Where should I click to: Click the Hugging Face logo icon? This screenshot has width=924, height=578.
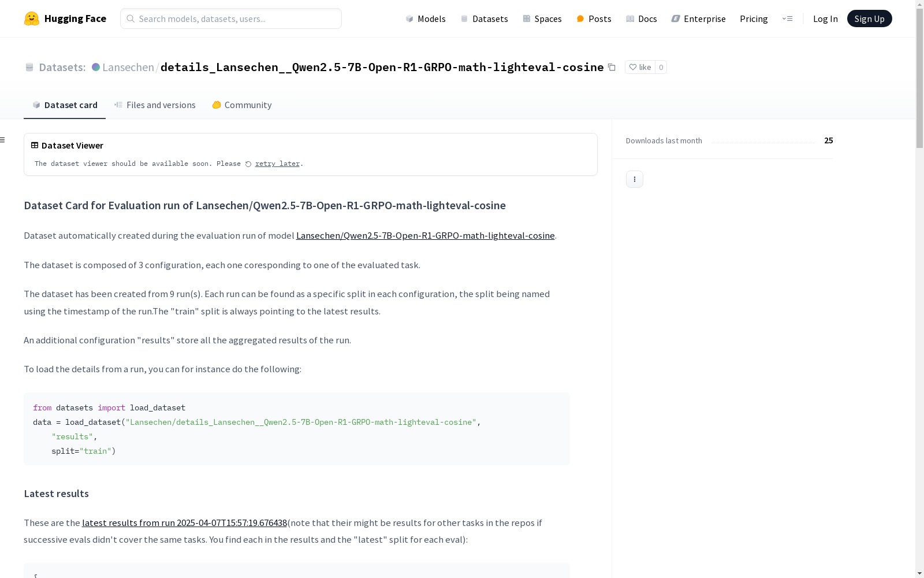click(32, 18)
